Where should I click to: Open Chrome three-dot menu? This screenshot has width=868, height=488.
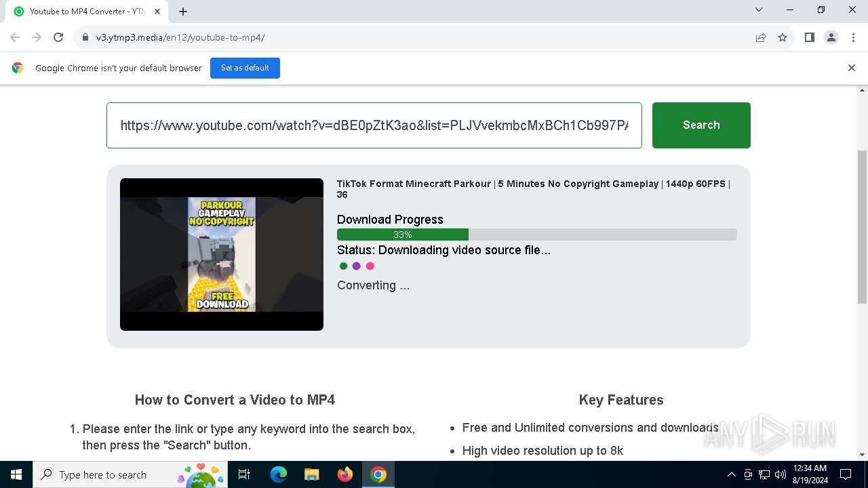tap(853, 37)
